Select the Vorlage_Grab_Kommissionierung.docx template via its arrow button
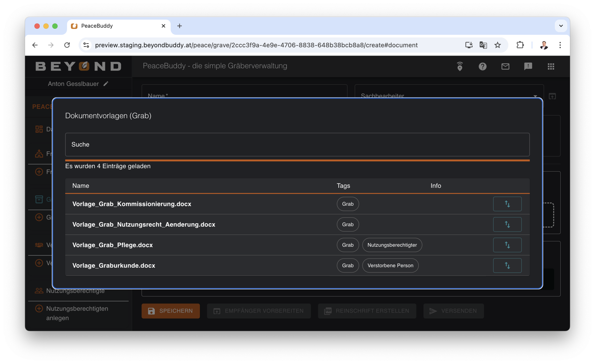 click(x=507, y=204)
